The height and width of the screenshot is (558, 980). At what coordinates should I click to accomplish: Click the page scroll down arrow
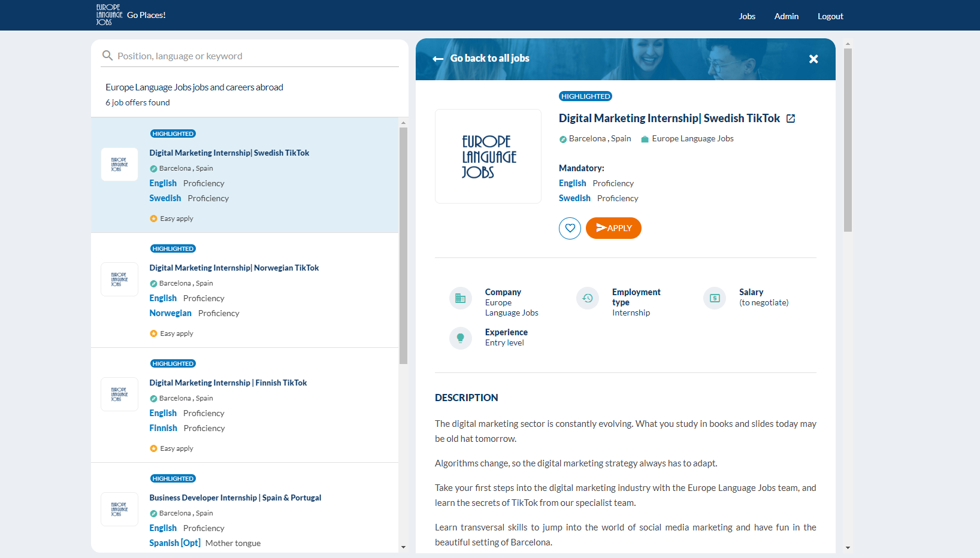848,548
